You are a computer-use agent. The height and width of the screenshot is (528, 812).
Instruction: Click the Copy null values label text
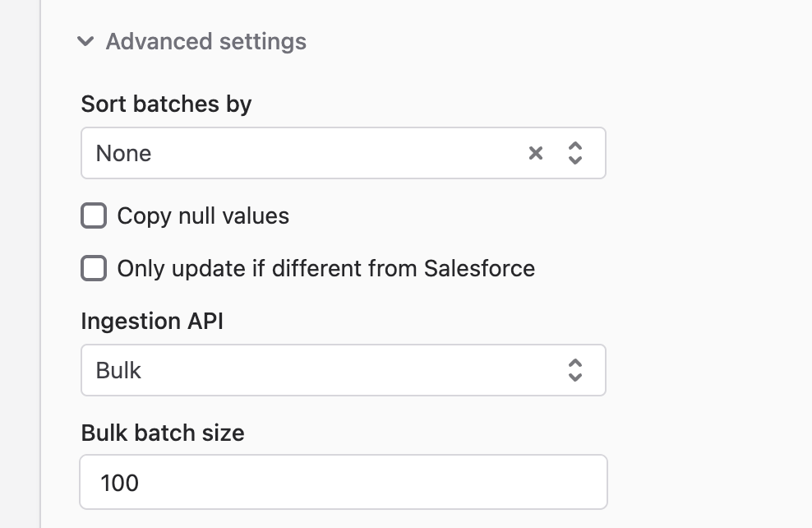[x=203, y=216]
